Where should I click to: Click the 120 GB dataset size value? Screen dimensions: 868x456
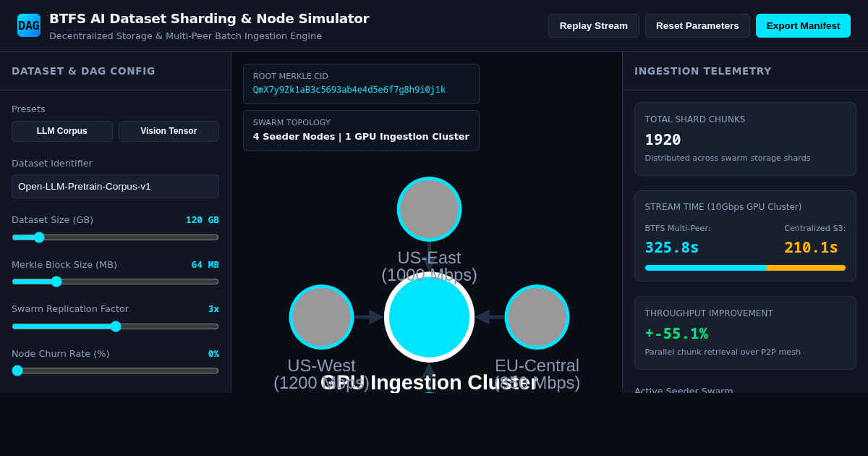point(203,220)
